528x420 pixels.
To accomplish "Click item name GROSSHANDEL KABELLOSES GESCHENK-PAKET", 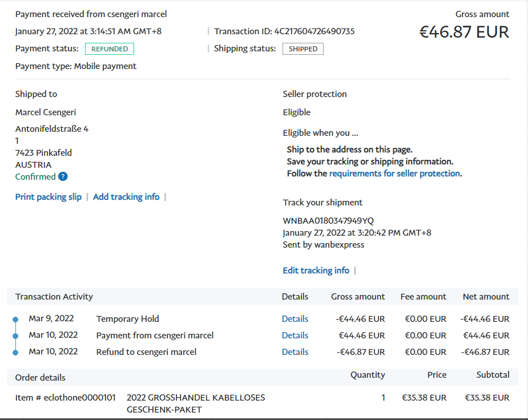I will point(195,403).
